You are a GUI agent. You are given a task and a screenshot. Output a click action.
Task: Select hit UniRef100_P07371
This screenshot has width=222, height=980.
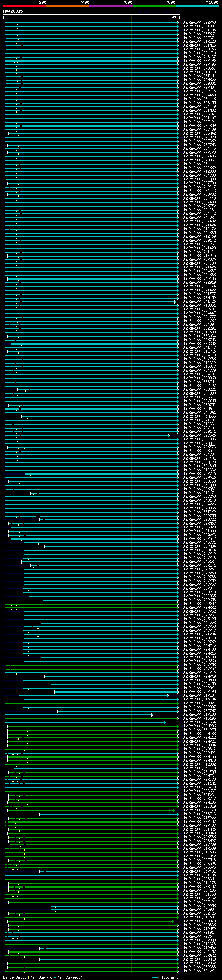[199, 38]
